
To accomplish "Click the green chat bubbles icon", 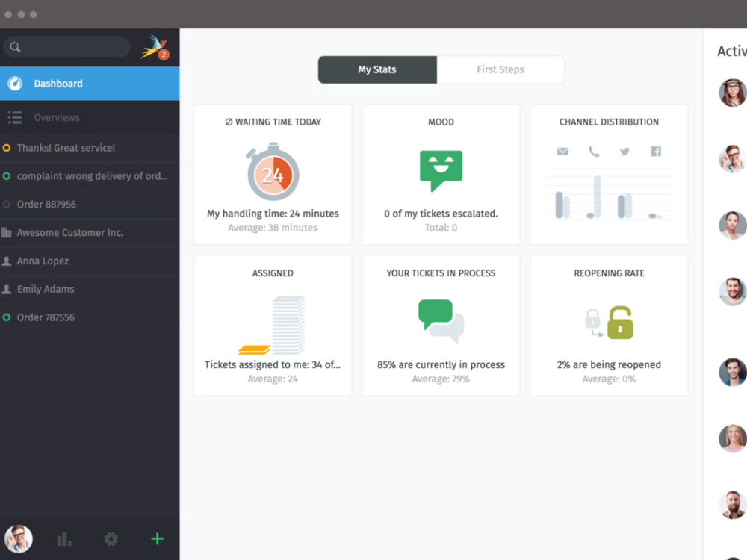I will (x=441, y=321).
